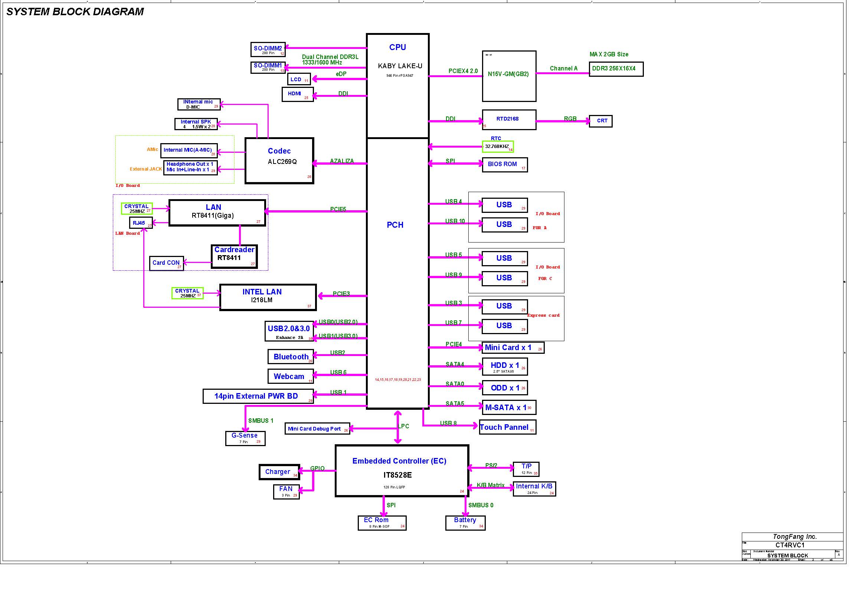This screenshot has width=868, height=613.
Task: Click the "Dual Channel DDR3L" note
Action: tap(330, 57)
